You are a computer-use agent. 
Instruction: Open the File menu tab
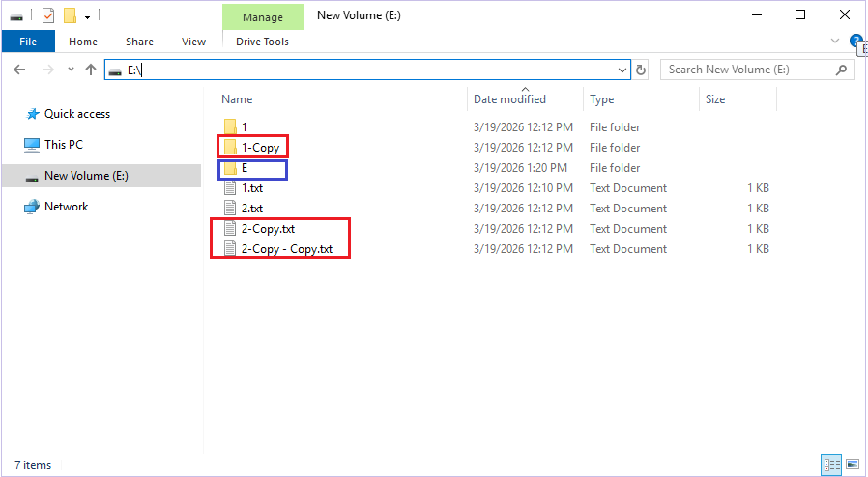28,42
